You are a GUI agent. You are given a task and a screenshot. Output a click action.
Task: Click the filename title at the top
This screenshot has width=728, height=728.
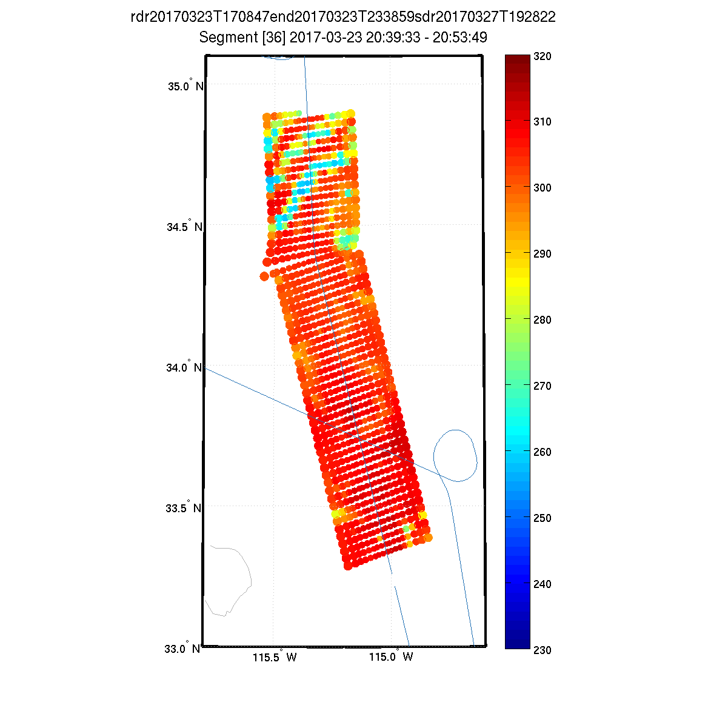[x=343, y=17]
